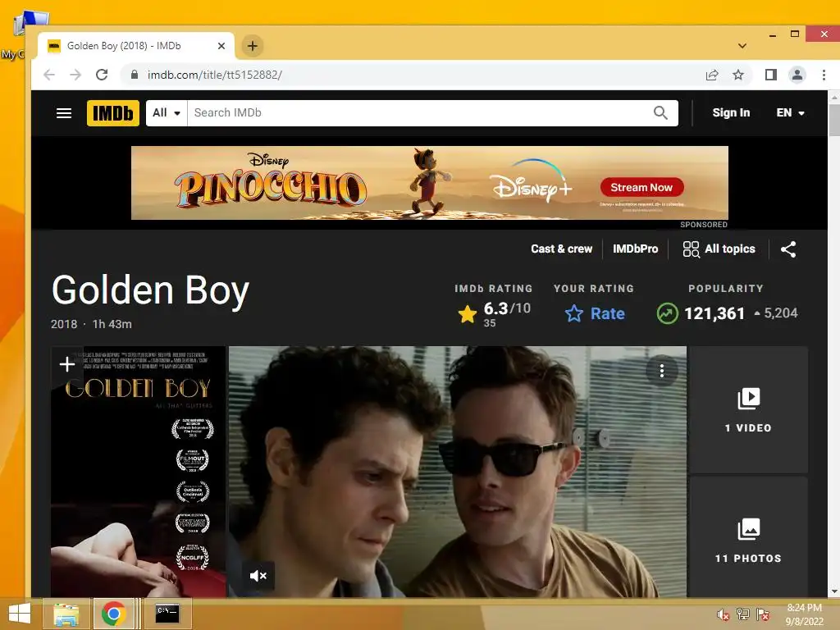Add Golden Boy to watchlist with plus
Screen dimensions: 840x630
(x=67, y=364)
